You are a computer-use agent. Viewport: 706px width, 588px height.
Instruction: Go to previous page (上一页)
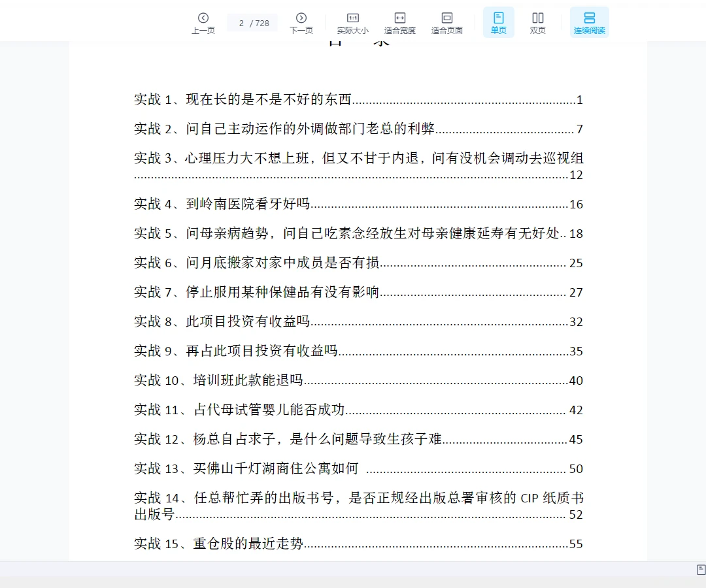pos(203,23)
